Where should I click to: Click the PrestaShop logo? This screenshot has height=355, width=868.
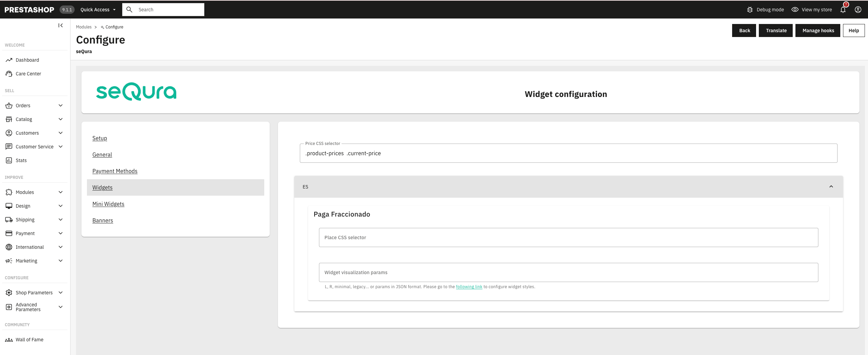coord(29,10)
